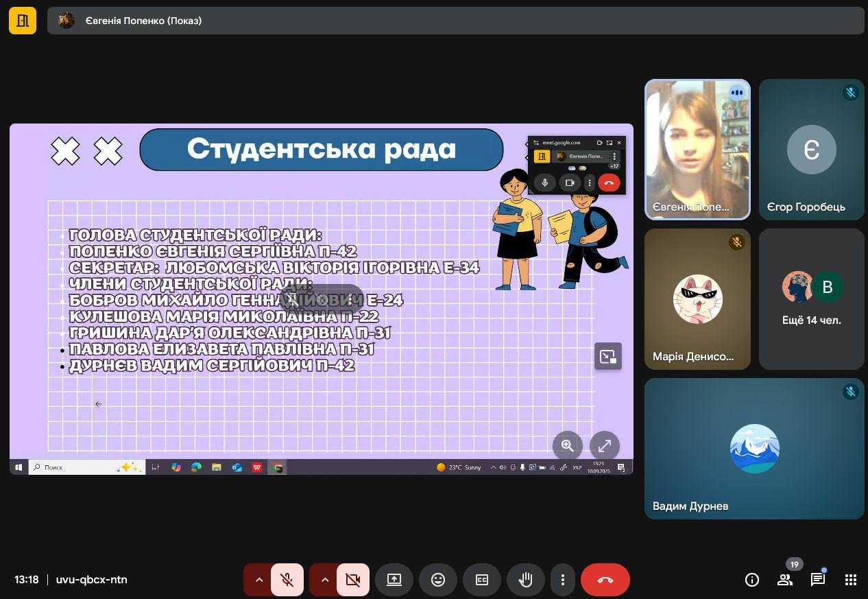Send a reaction with the emoji button
The image size is (868, 599).
tap(437, 580)
